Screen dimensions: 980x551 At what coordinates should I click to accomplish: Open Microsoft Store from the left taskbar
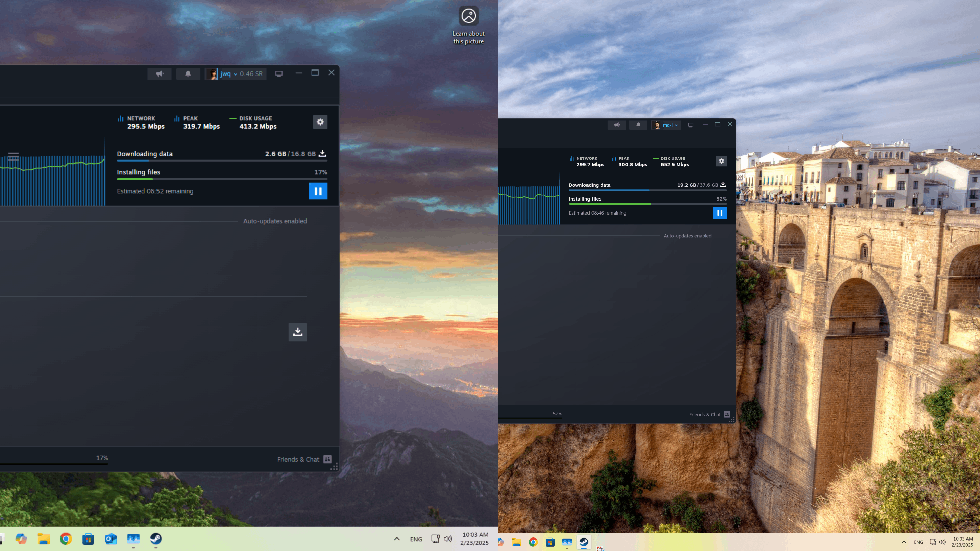point(88,539)
